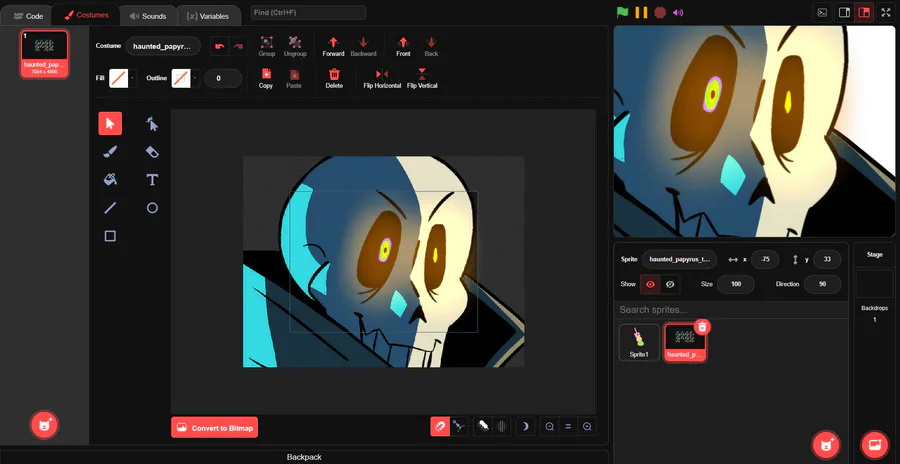Screen dimensions: 900x464
Task: Move selection Backward one layer
Action: pos(363,46)
